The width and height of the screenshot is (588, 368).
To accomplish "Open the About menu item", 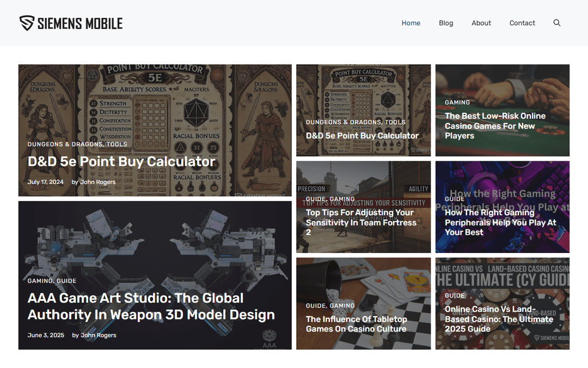I will [481, 23].
